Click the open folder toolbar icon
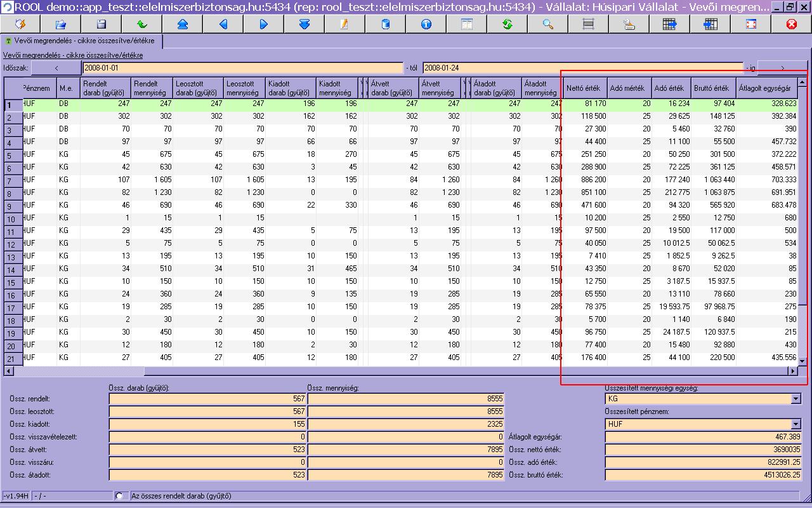Viewport: 812px width, 508px height. (61, 24)
